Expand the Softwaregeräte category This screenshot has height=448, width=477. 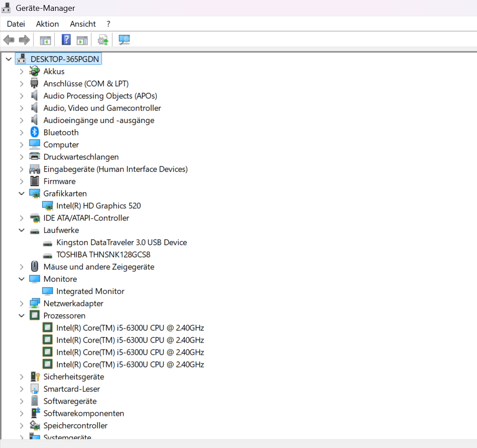(21, 401)
